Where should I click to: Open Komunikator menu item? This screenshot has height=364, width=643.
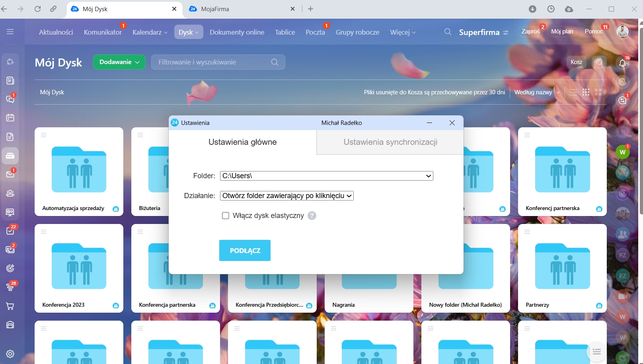(x=103, y=32)
